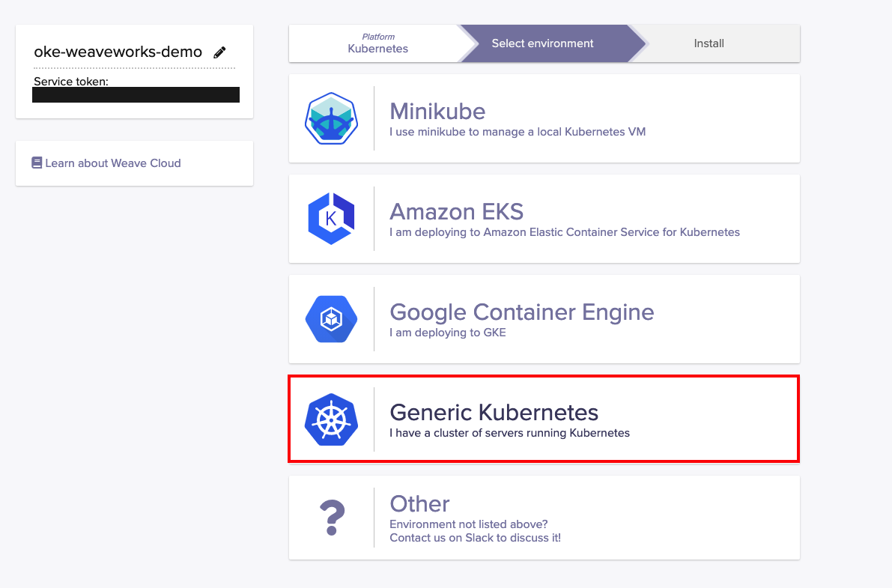Click the pencil icon to rename the instance
892x588 pixels.
[219, 52]
